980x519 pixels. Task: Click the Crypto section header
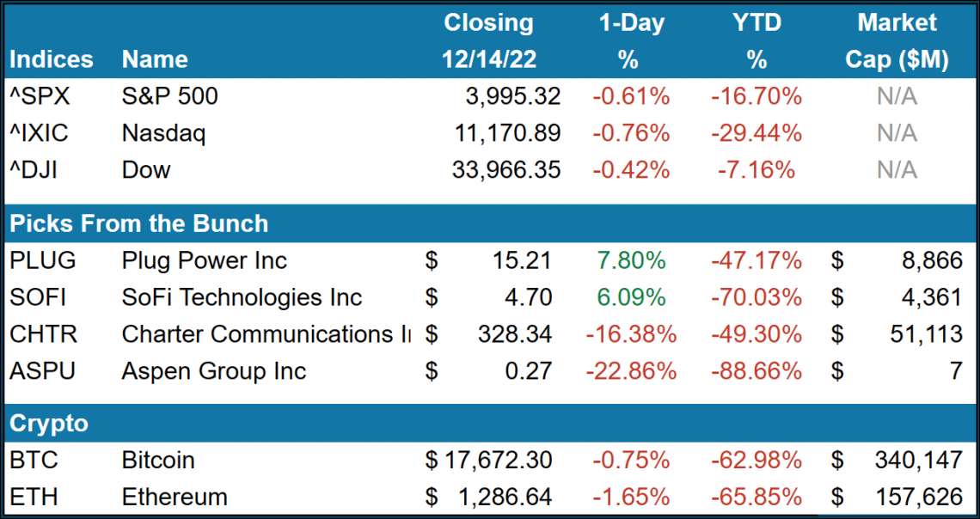pos(49,424)
